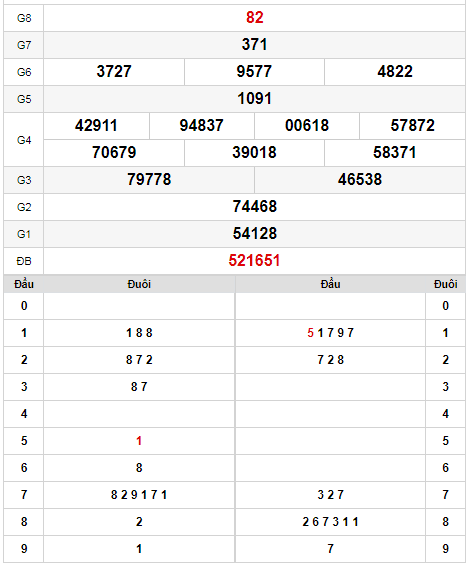This screenshot has width=469, height=567.
Task: Select the ĐB row label
Action: pos(24,261)
